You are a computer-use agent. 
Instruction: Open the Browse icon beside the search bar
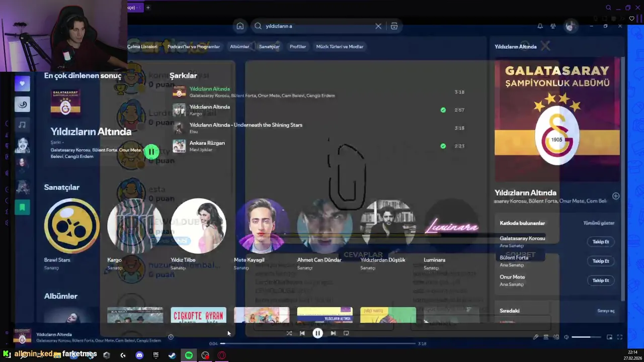pos(394,26)
